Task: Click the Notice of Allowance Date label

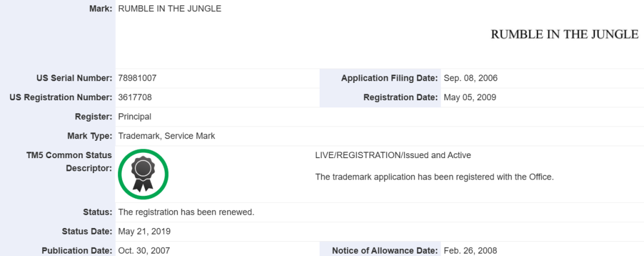Action: coord(385,251)
